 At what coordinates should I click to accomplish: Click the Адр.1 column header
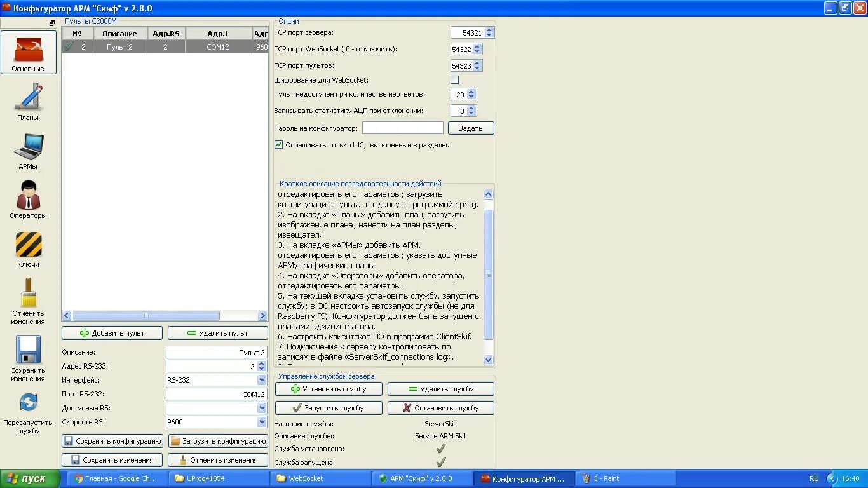(218, 34)
